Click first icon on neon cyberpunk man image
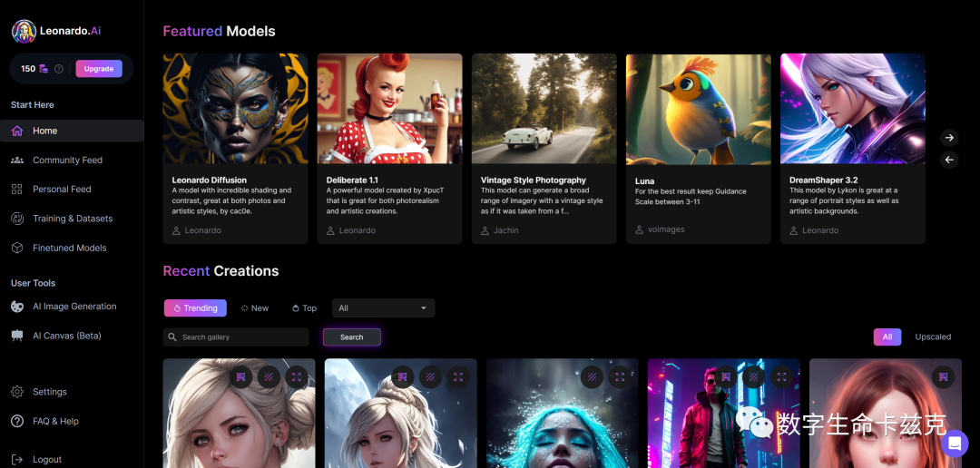 tap(726, 376)
